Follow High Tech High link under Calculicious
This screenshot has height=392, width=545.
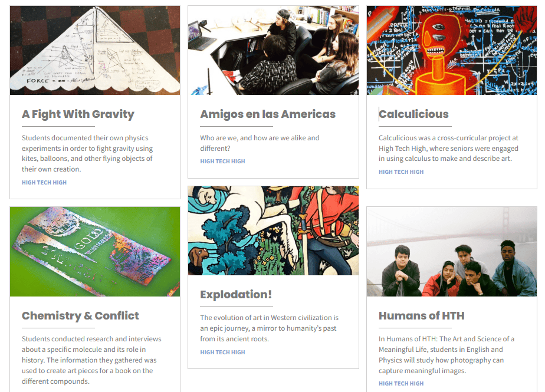point(401,172)
